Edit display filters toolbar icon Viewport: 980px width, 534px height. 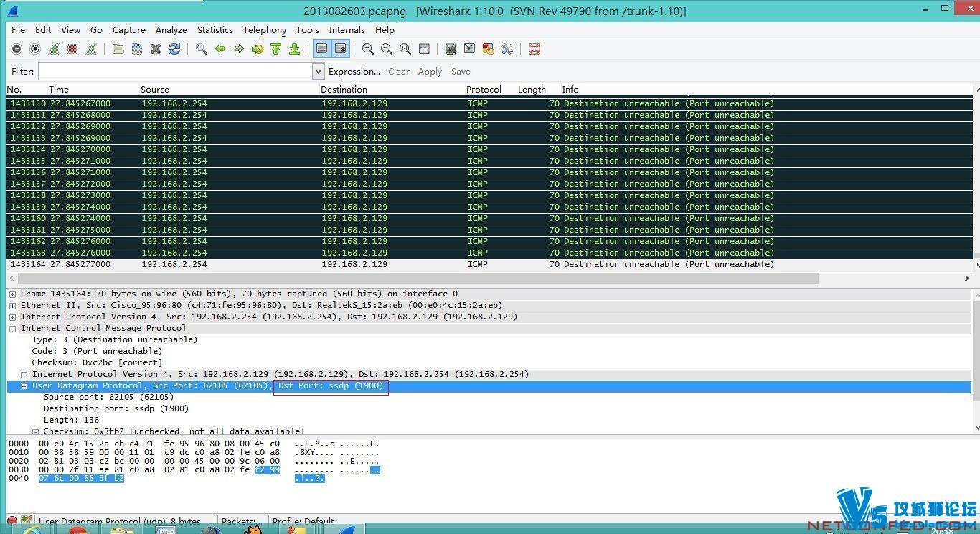tap(470, 49)
